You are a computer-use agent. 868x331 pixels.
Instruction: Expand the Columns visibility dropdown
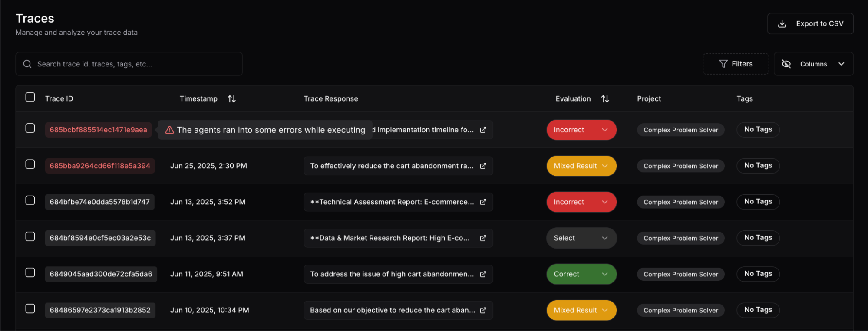coord(813,64)
